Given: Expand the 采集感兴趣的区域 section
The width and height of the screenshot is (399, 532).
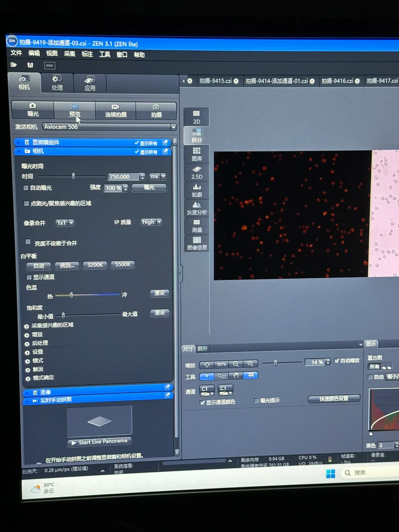Looking at the screenshot, I should [27, 326].
